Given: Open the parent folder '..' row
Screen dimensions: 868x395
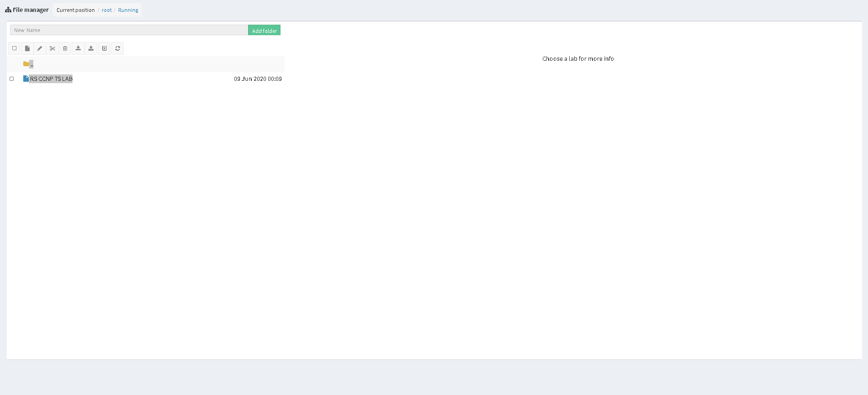Looking at the screenshot, I should click(146, 64).
